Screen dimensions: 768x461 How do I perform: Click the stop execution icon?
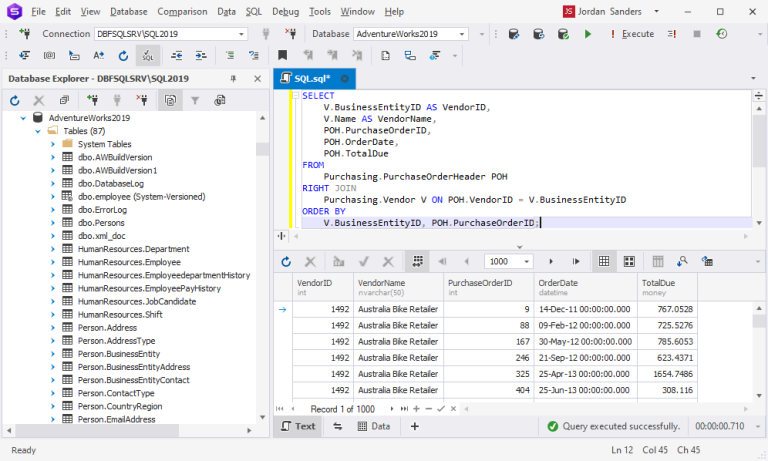(x=696, y=34)
